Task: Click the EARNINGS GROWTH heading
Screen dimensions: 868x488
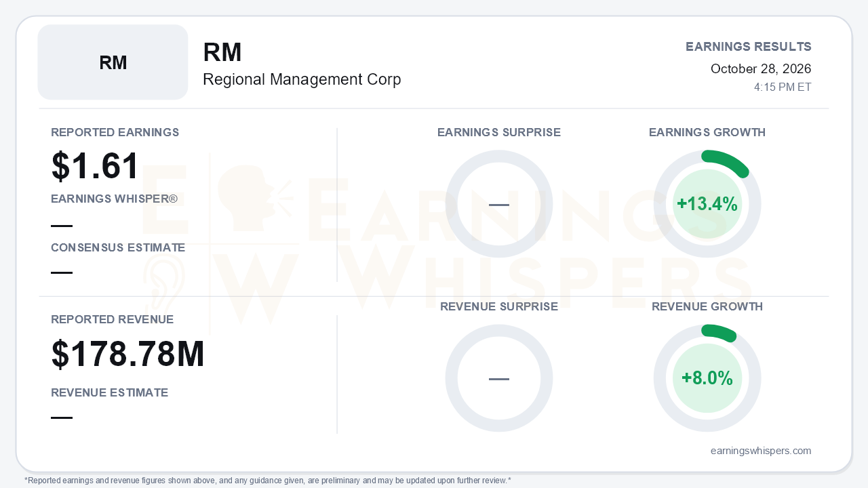Action: tap(707, 132)
